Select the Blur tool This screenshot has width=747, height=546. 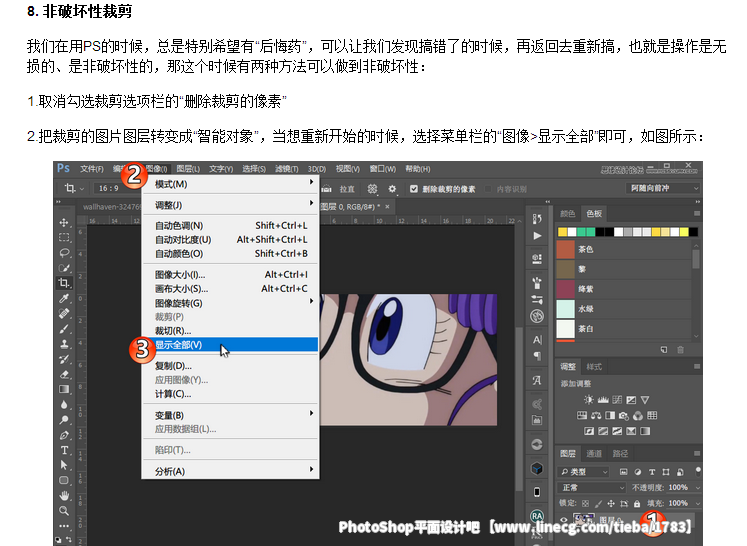[64, 404]
